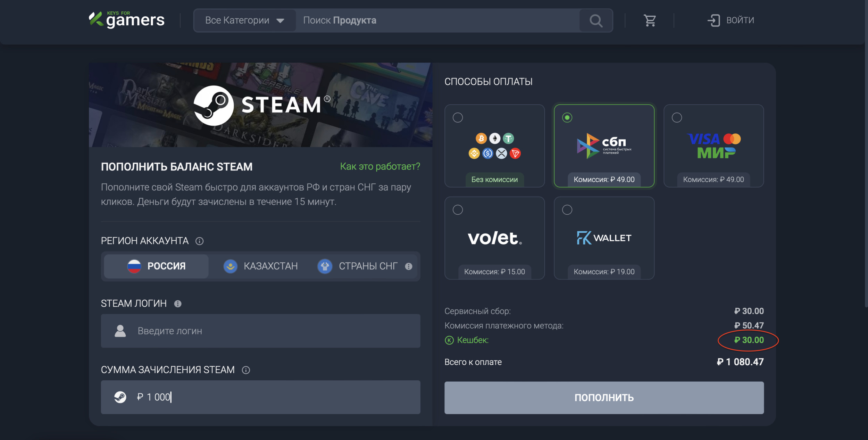Click the search magnifier icon
This screenshot has width=868, height=440.
tap(596, 20)
